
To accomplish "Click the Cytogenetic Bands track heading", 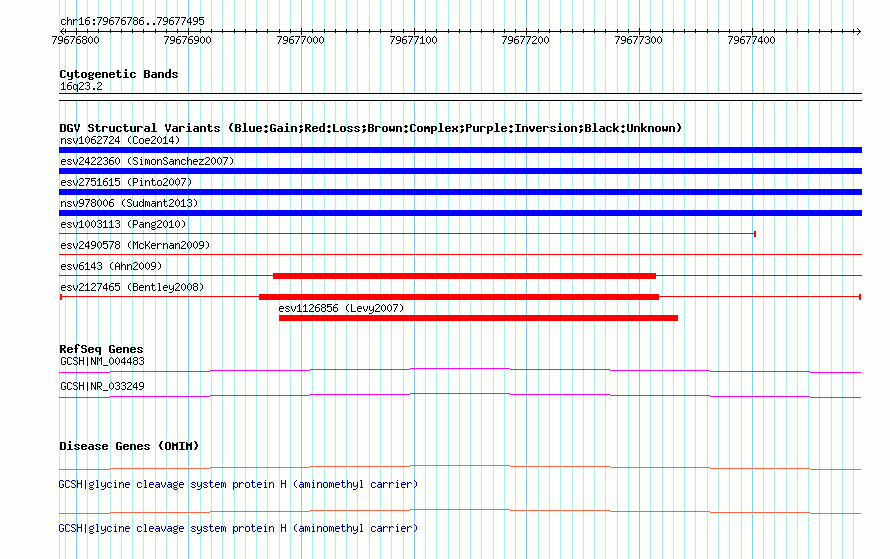I will tap(119, 74).
